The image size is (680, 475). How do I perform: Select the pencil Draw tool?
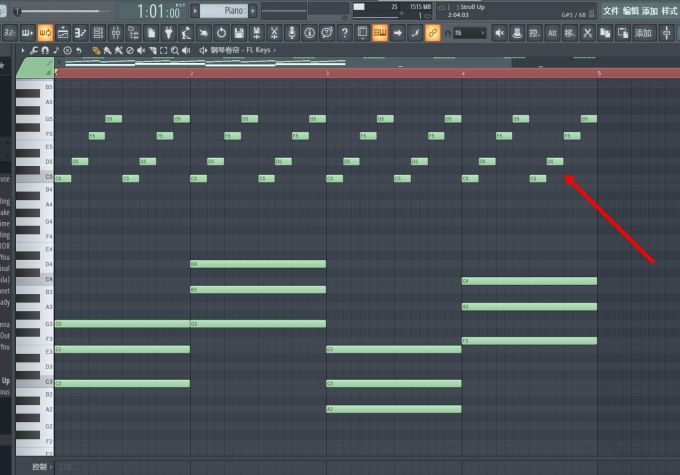pyautogui.click(x=96, y=50)
